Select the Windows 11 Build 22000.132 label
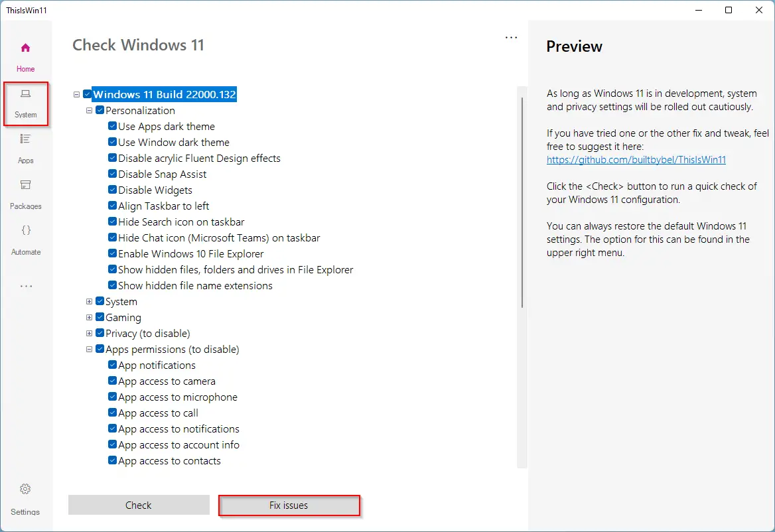Image resolution: width=775 pixels, height=532 pixels. [165, 94]
